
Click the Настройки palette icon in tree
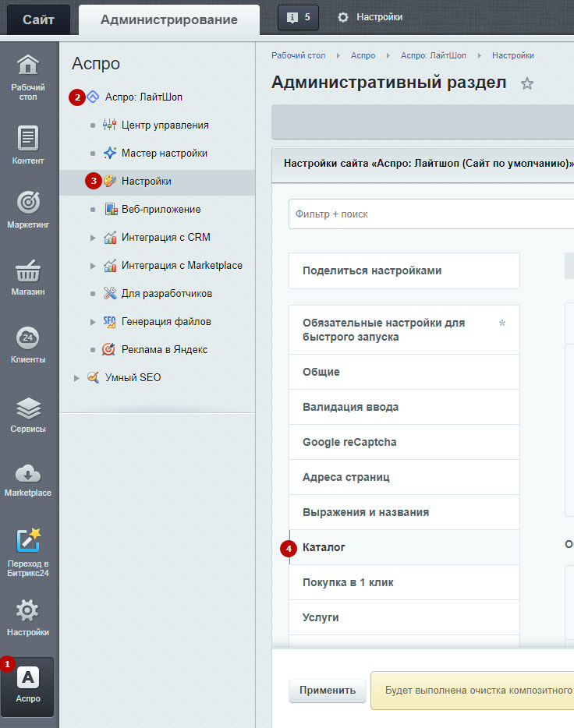[x=110, y=181]
